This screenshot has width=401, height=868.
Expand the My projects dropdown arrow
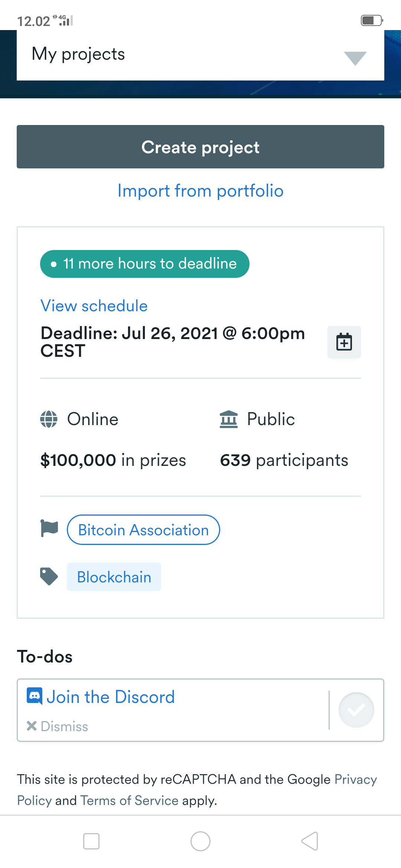pyautogui.click(x=355, y=58)
